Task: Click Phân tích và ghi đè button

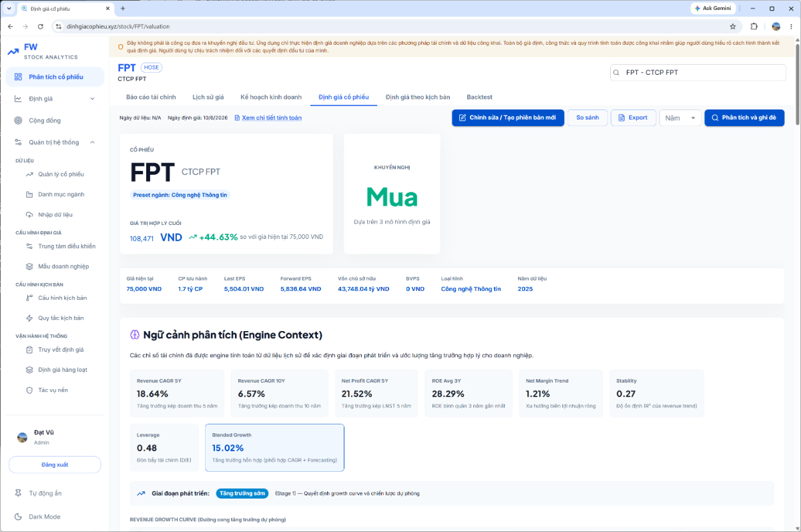Action: (x=744, y=118)
